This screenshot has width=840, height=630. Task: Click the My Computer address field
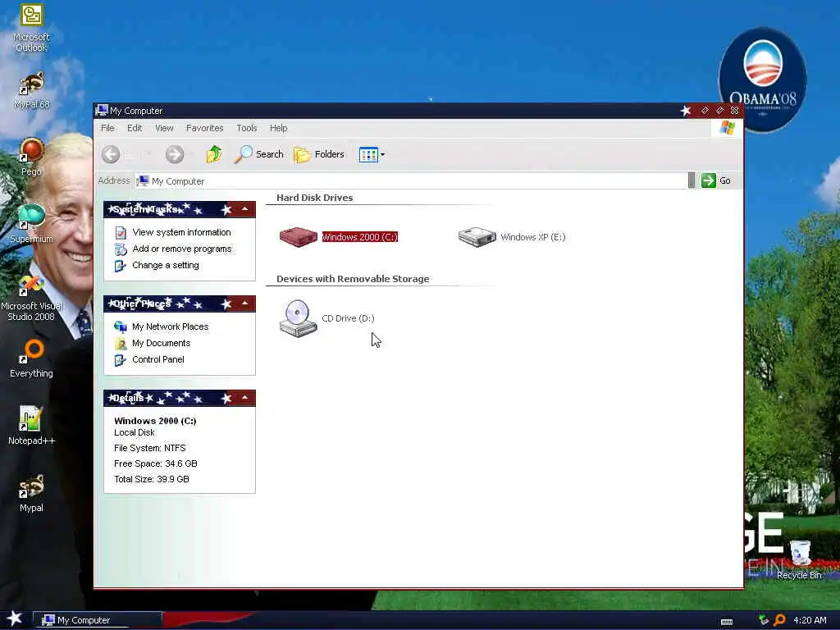411,181
